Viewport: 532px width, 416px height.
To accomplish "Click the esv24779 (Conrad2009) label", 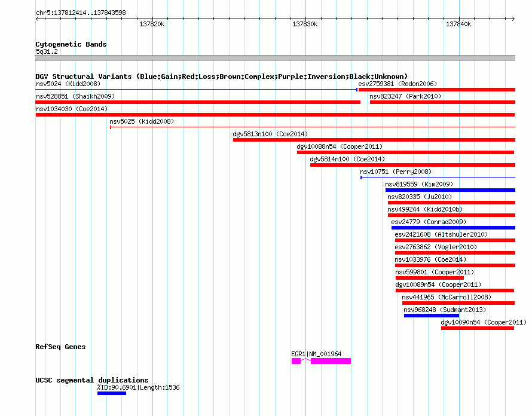I will pos(429,222).
